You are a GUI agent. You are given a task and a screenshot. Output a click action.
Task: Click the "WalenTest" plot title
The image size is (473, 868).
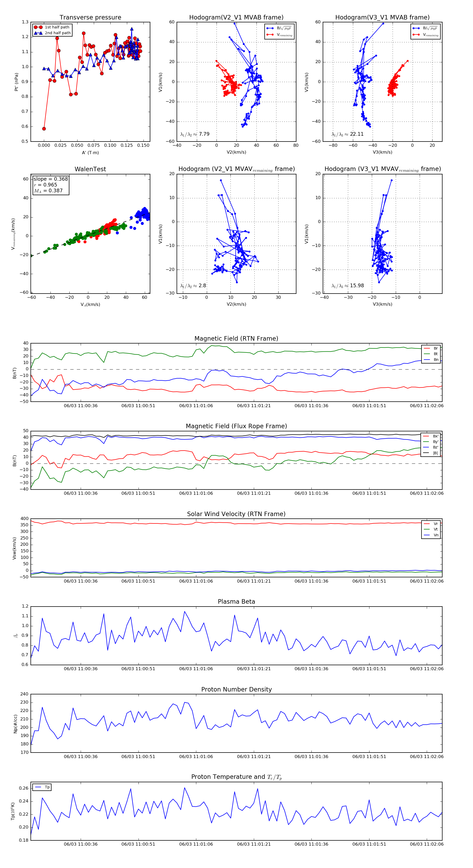[90, 169]
